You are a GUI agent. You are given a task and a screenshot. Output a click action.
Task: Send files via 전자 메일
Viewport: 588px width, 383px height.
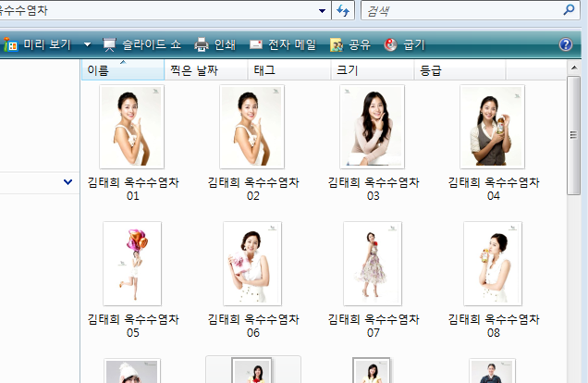tap(283, 44)
